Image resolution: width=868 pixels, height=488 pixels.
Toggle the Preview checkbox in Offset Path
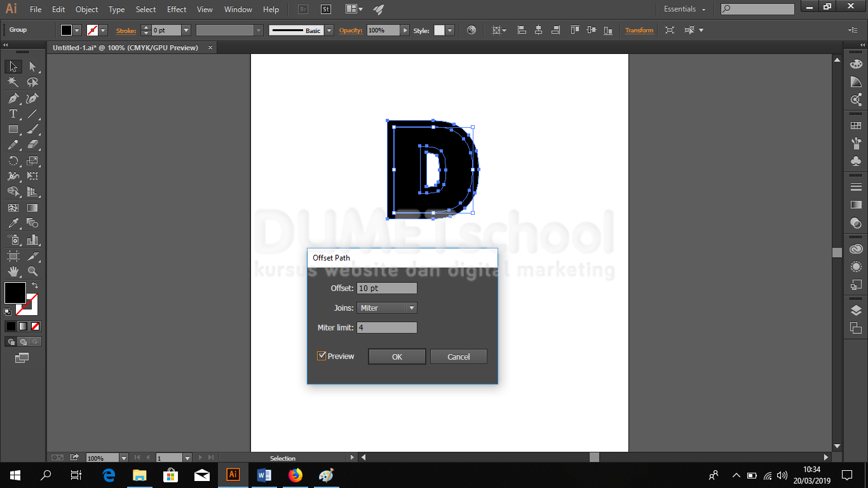tap(322, 356)
